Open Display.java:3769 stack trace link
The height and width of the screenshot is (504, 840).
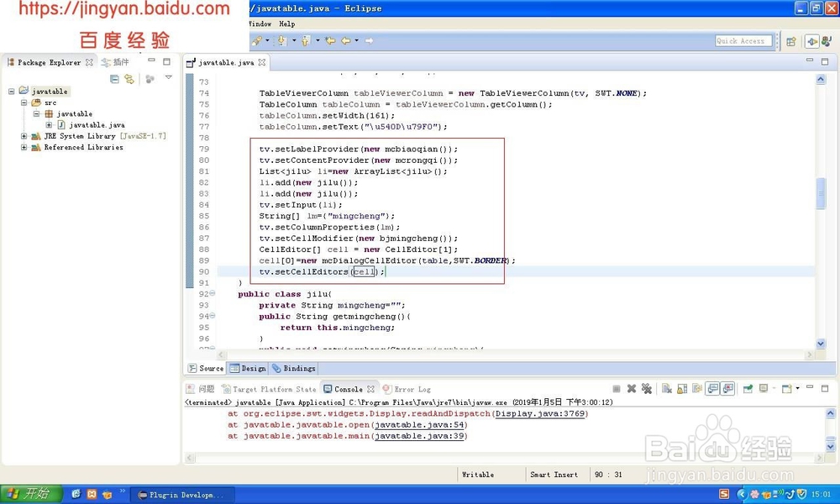coord(540,413)
